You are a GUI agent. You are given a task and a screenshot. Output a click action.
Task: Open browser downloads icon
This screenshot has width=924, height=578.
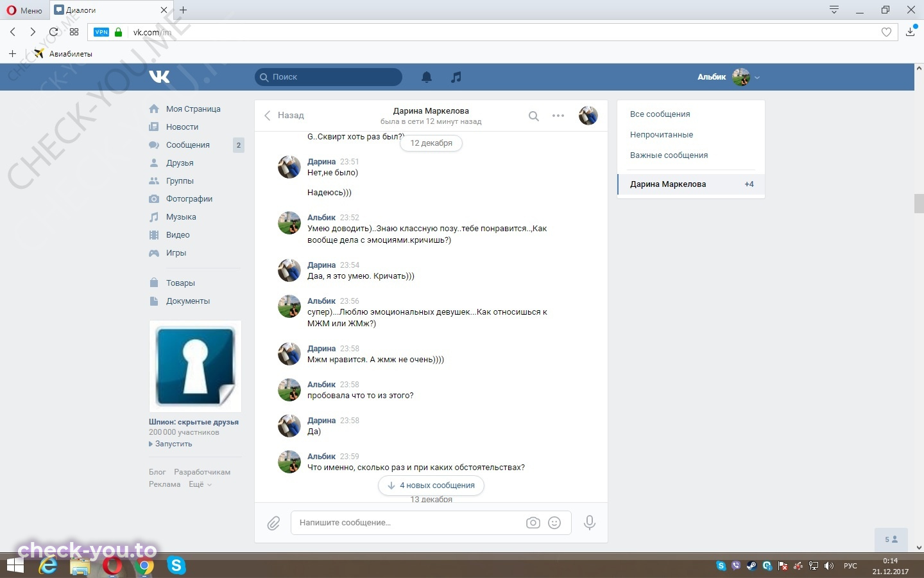[x=910, y=31]
